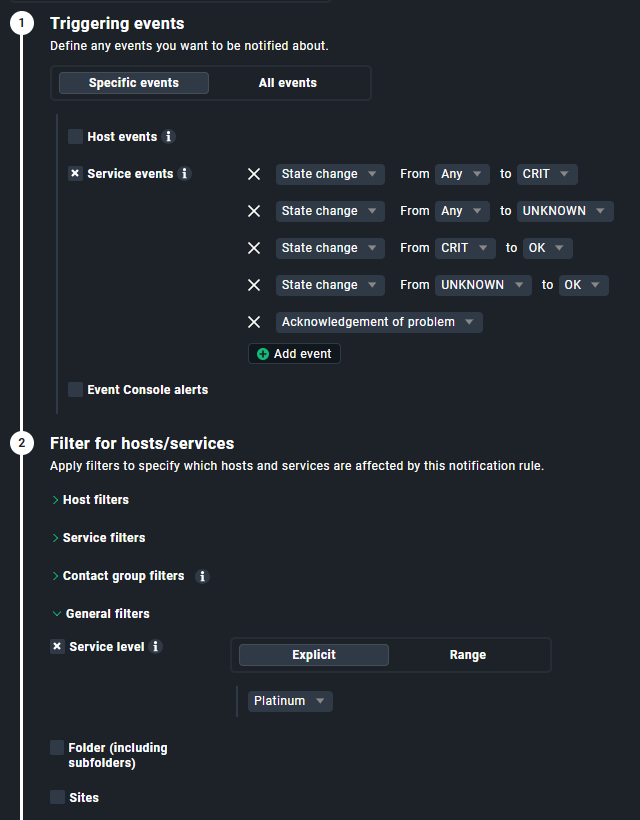Open the Platinum service level dropdown
Image resolution: width=640 pixels, height=820 pixels.
click(x=290, y=701)
